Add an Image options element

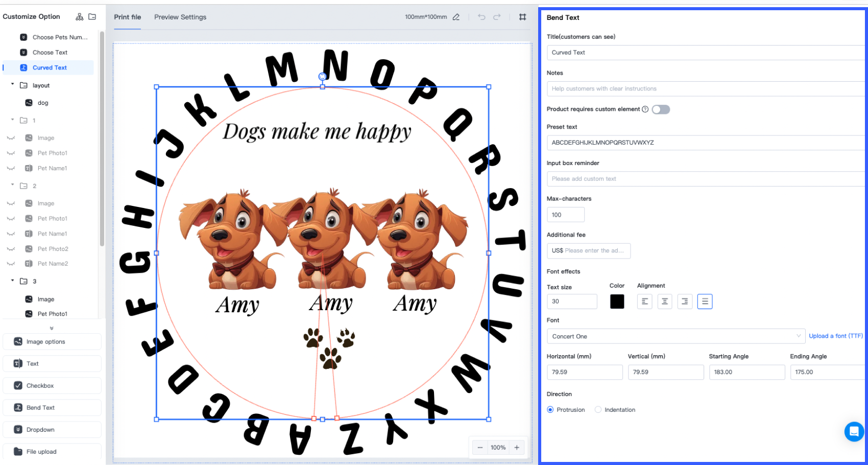coord(52,342)
